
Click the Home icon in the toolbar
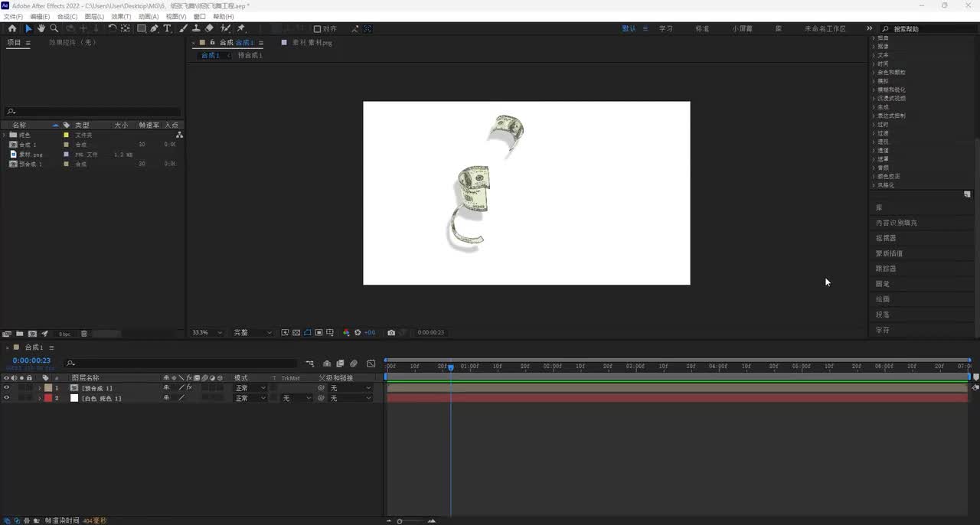click(11, 28)
